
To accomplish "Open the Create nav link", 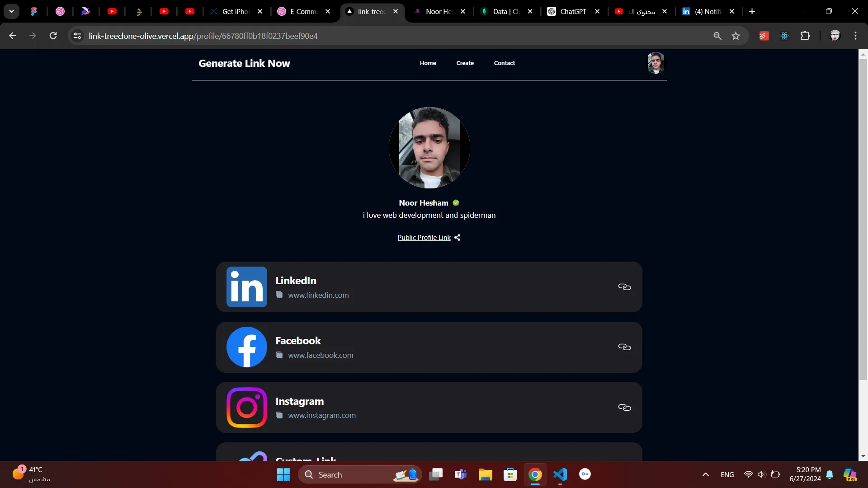I will pos(465,63).
